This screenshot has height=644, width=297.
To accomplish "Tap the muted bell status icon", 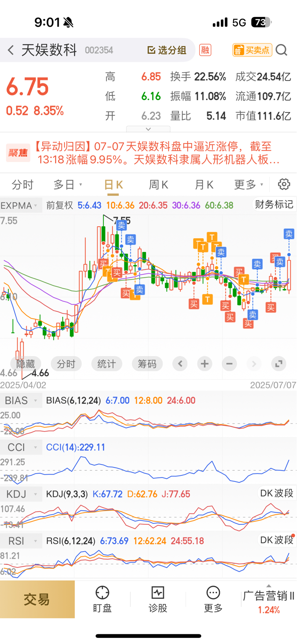I will [x=68, y=22].
